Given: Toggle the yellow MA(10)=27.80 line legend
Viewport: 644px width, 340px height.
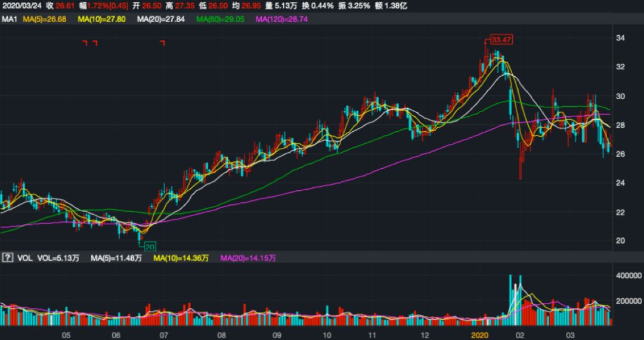Looking at the screenshot, I should coord(103,19).
